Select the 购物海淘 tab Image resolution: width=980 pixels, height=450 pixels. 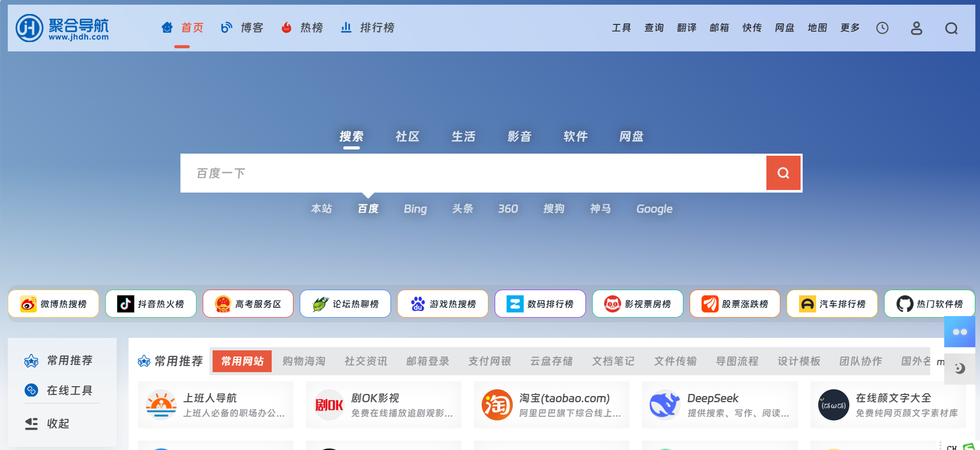pyautogui.click(x=304, y=361)
